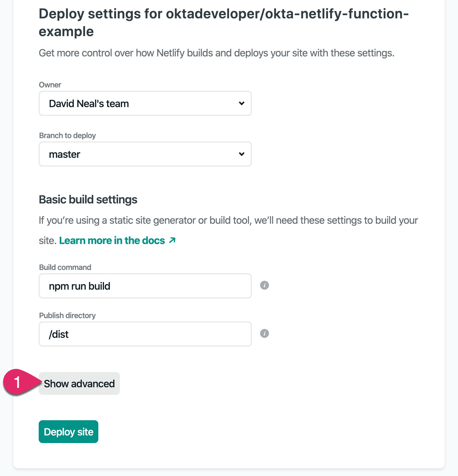Click the Basic build settings heading
Viewport: 458px width, 476px height.
pyautogui.click(x=88, y=200)
